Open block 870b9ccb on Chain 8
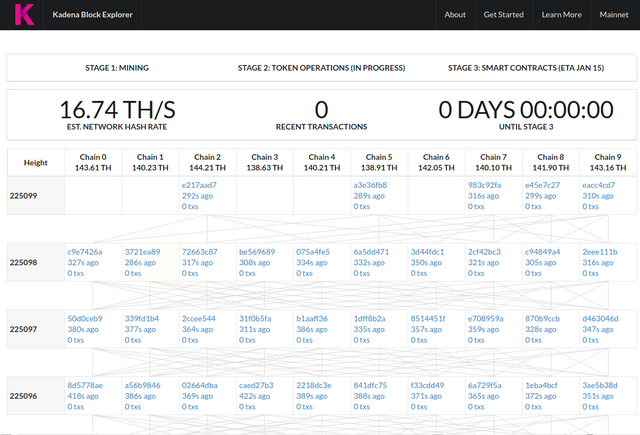Viewport: 640px width, 435px height. coord(542,318)
